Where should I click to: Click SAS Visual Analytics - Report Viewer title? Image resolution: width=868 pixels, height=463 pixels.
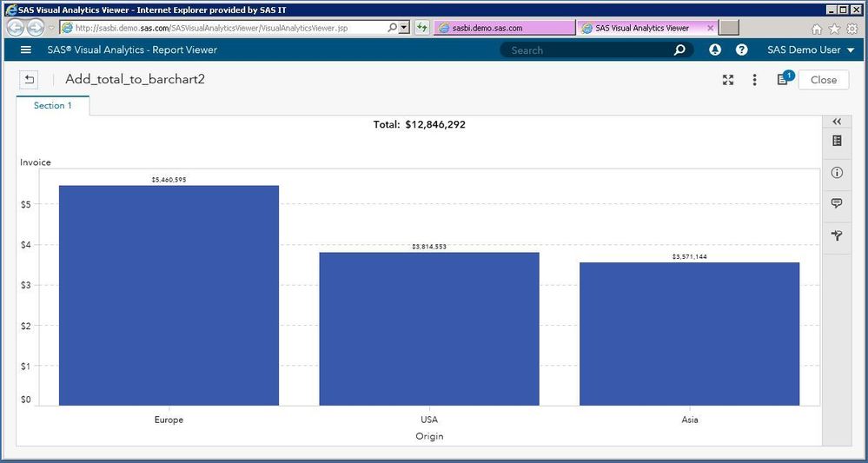pyautogui.click(x=132, y=50)
